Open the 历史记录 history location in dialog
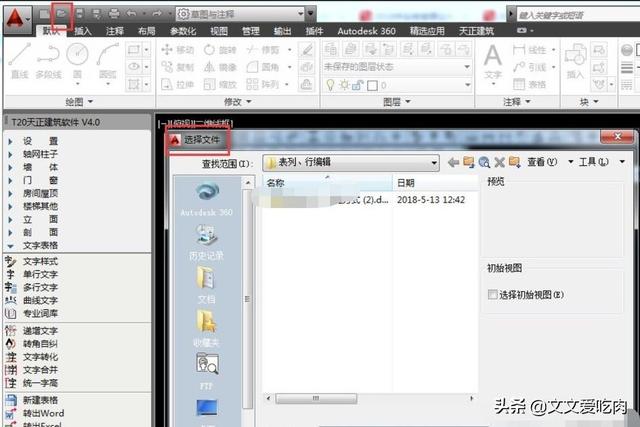The image size is (640, 427). 207,243
